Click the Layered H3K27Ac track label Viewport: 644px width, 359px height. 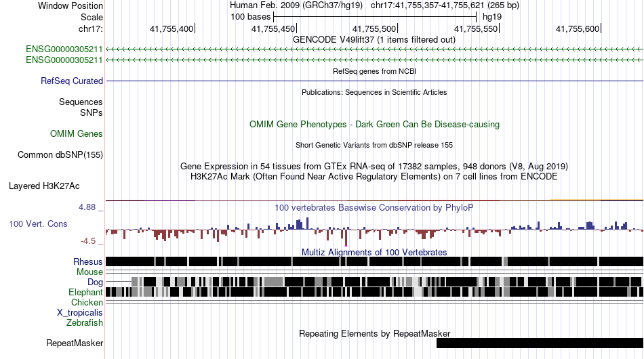[44, 186]
